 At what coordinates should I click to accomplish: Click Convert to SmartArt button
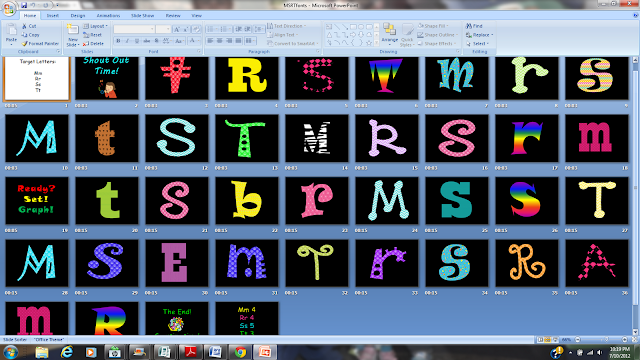click(x=293, y=43)
